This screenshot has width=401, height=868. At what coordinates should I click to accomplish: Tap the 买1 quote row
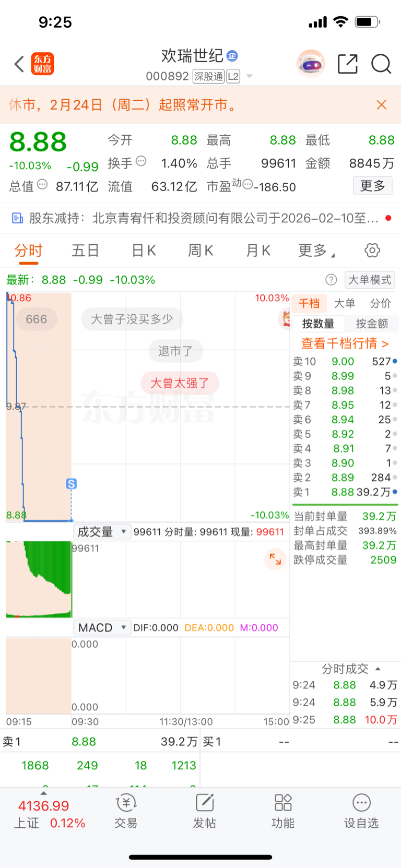click(x=301, y=742)
